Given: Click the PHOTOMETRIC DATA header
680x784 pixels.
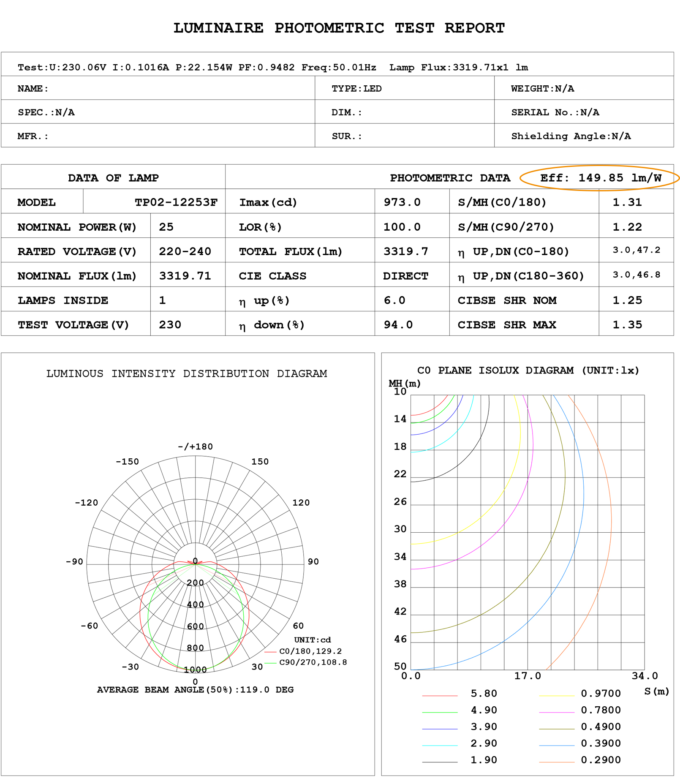Looking at the screenshot, I should [450, 178].
